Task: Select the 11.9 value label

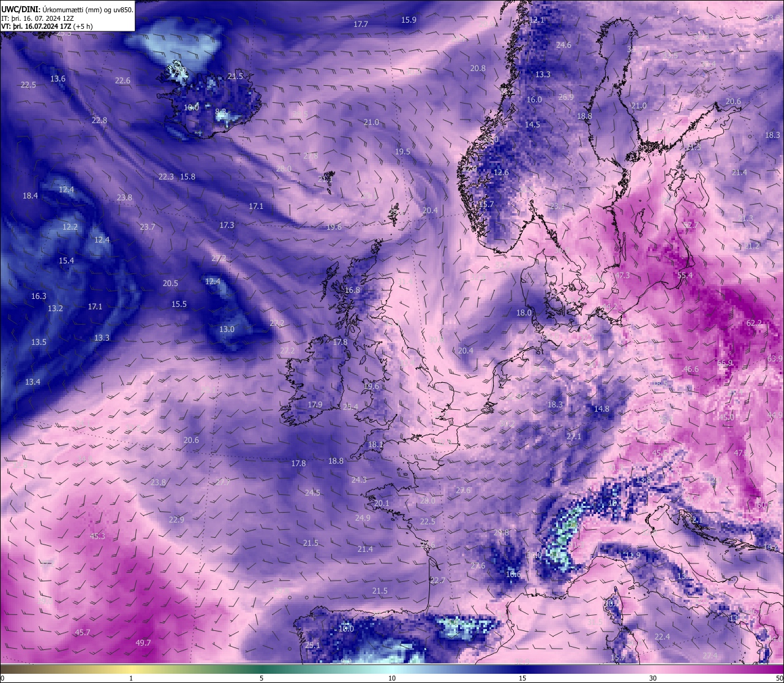Action: tap(632, 556)
